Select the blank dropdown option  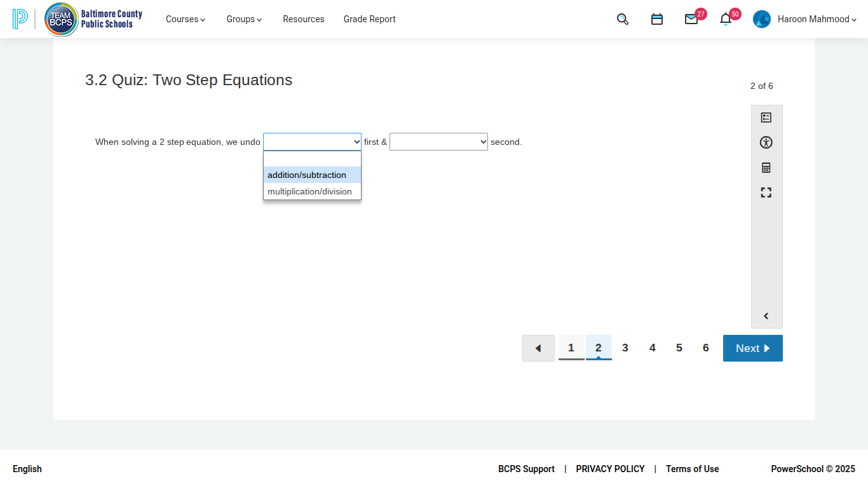pyautogui.click(x=312, y=159)
